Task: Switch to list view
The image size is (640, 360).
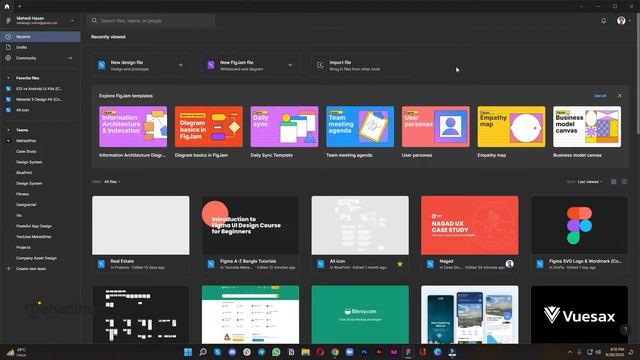Action: [x=624, y=182]
